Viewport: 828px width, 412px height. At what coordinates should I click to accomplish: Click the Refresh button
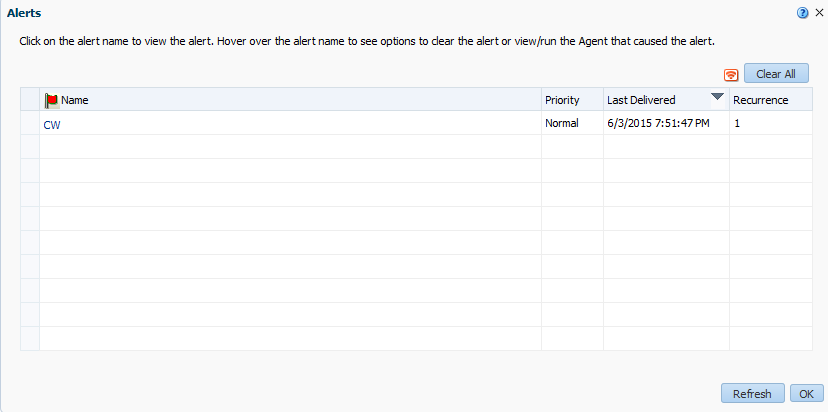[x=752, y=394]
